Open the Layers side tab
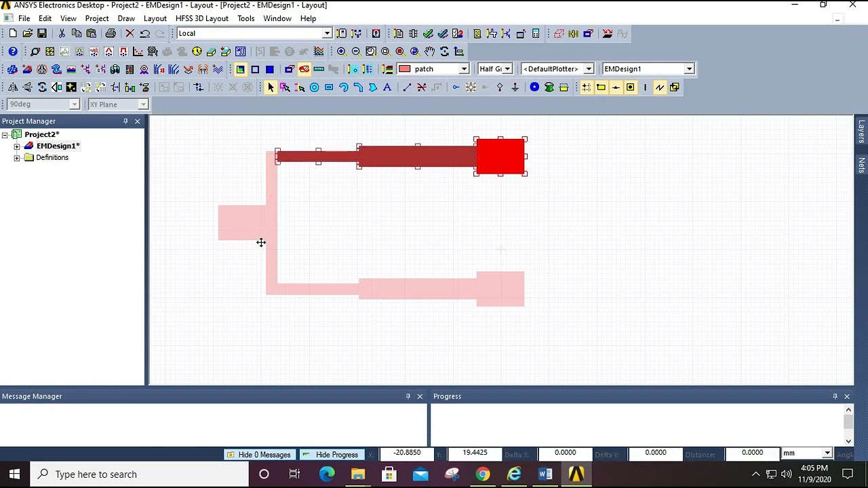The width and height of the screenshot is (868, 488). (862, 131)
